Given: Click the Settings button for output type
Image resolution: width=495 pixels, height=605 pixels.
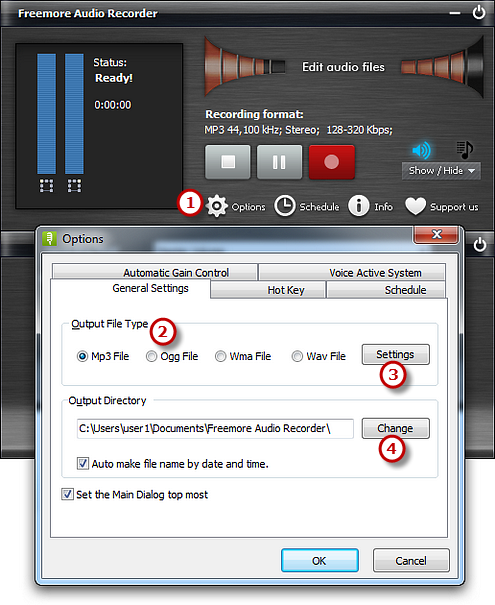Looking at the screenshot, I should click(395, 354).
